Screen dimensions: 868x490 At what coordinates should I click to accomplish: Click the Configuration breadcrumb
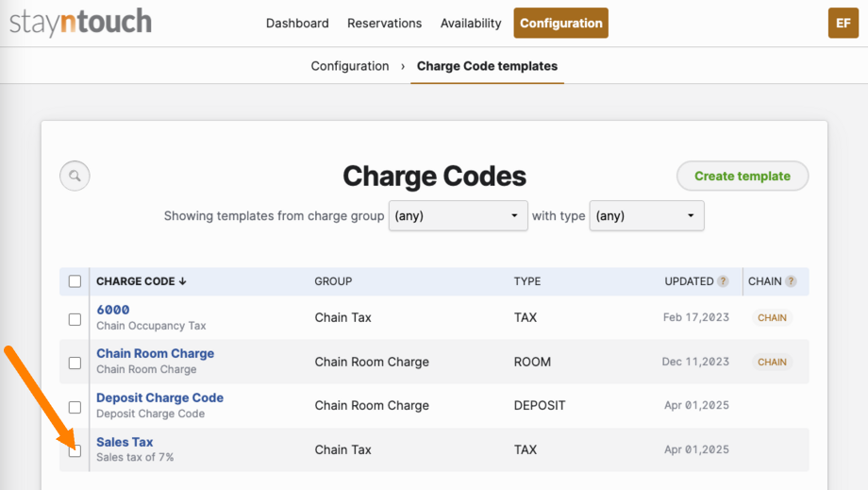(350, 66)
